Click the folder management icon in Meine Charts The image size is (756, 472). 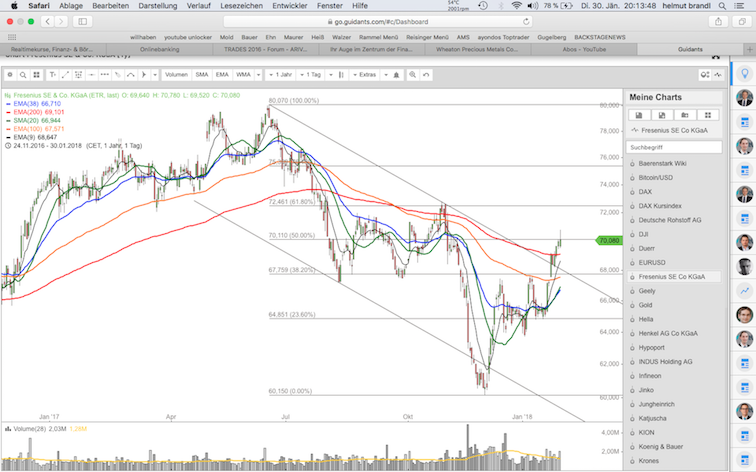pyautogui.click(x=685, y=115)
